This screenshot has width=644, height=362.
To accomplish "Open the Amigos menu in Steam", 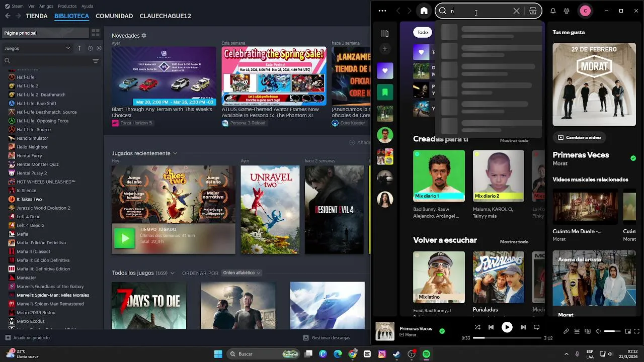I will click(x=46, y=6).
